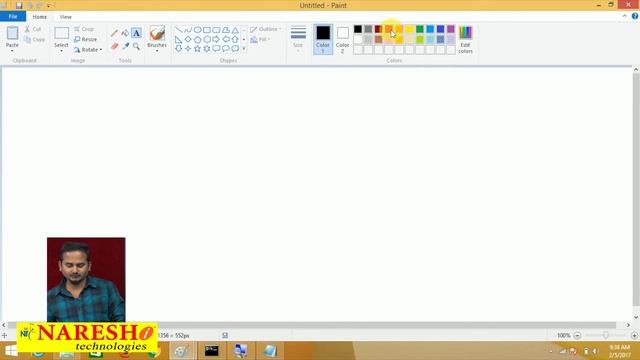Select the Eraser tool

(114, 46)
